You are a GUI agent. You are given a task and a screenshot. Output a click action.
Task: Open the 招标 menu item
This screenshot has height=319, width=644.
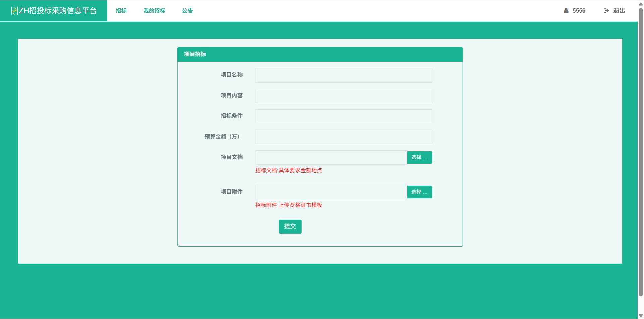(x=121, y=11)
